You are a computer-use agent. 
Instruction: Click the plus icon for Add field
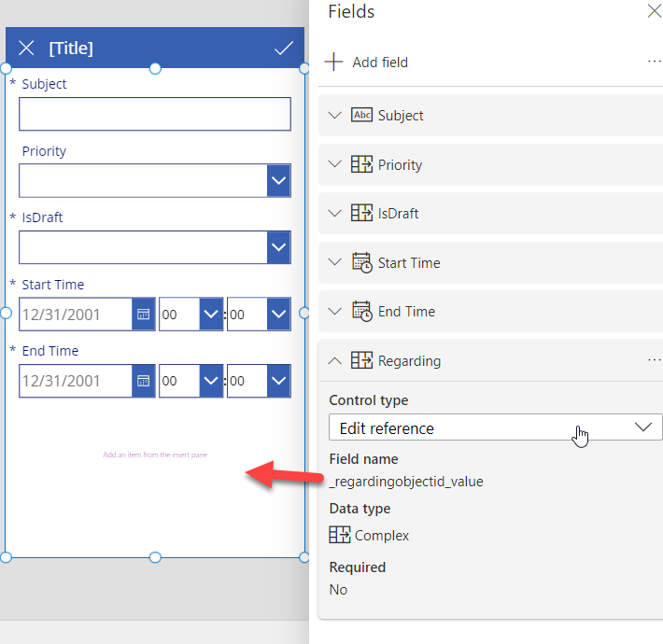(333, 63)
